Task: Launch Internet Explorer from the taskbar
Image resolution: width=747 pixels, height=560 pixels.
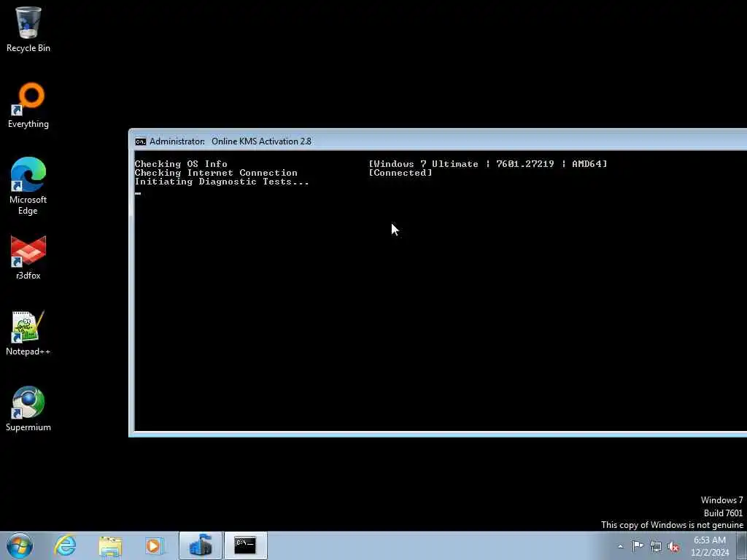Action: 65,545
